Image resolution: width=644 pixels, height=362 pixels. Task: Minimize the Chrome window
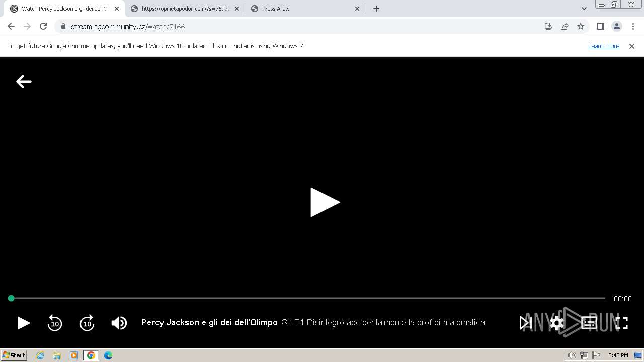(602, 4)
